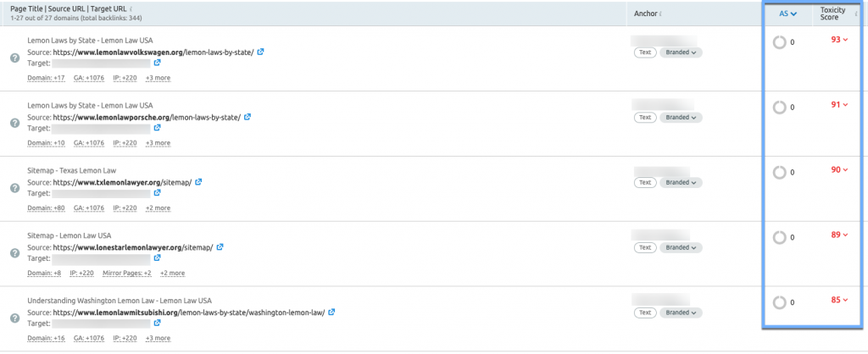The height and width of the screenshot is (354, 868).
Task: Expand toxicity score 93 details
Action: [838, 40]
